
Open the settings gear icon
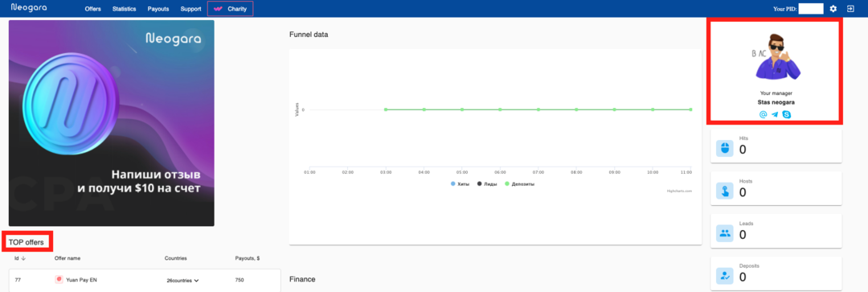click(x=833, y=8)
